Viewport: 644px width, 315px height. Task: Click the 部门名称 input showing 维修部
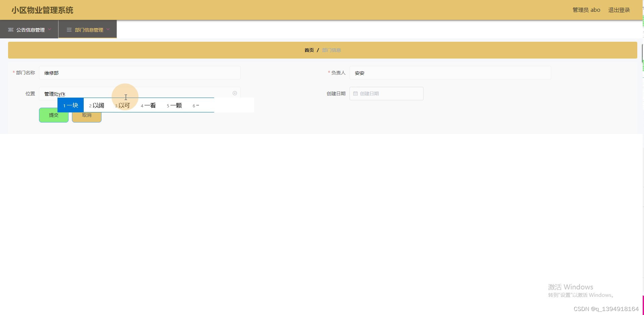tap(140, 73)
